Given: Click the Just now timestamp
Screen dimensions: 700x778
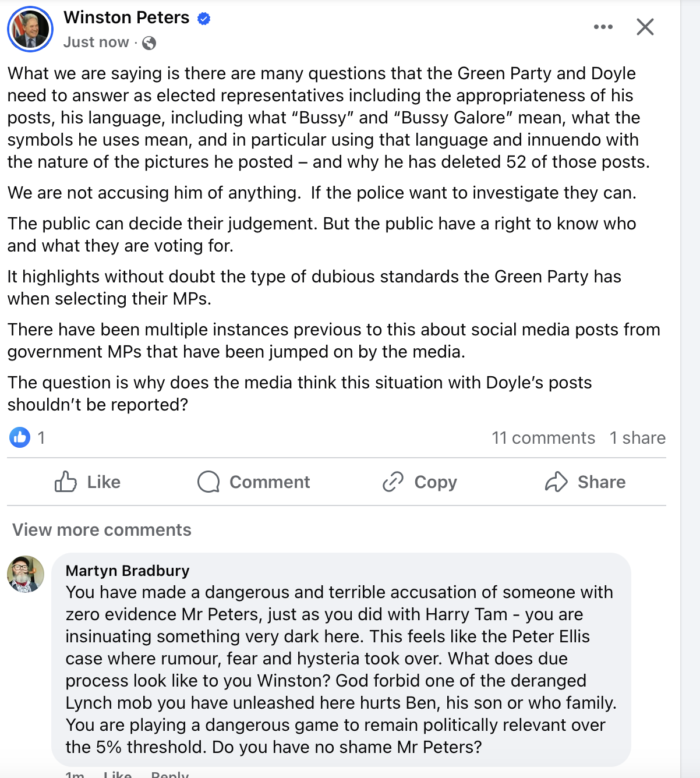Looking at the screenshot, I should tap(96, 42).
